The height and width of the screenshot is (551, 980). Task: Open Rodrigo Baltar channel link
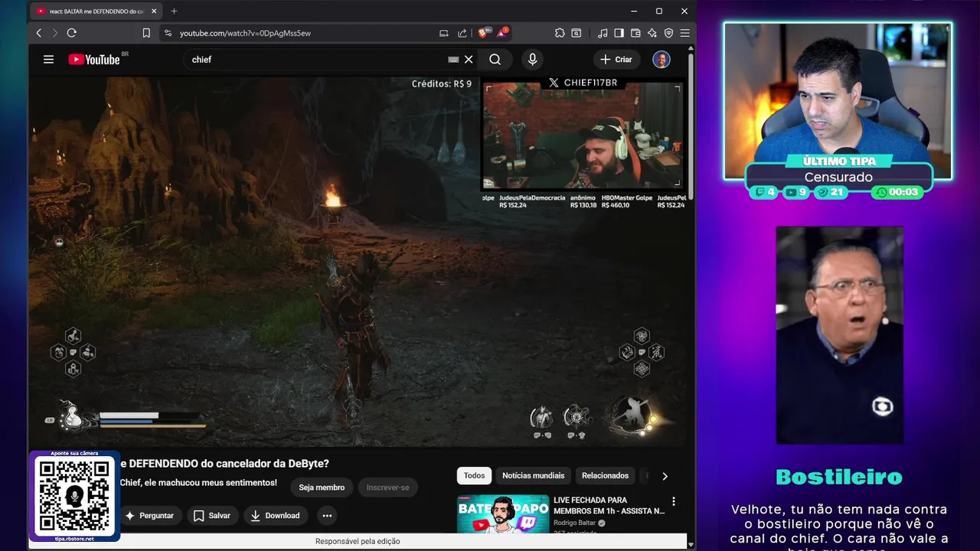[574, 523]
